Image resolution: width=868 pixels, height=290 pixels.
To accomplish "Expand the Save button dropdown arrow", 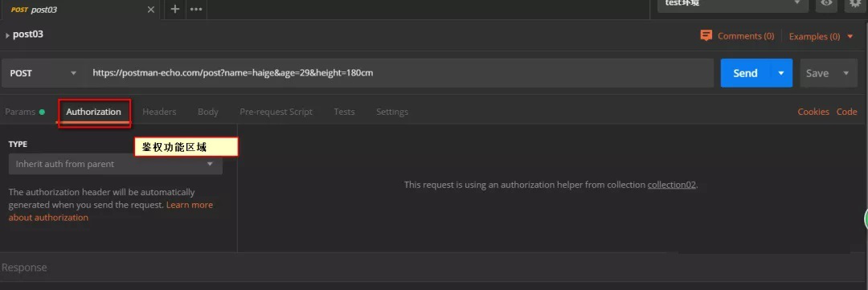I will 845,73.
